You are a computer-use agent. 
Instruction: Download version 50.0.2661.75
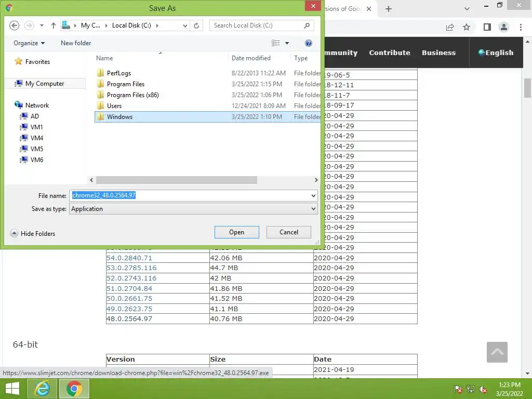[x=129, y=299]
